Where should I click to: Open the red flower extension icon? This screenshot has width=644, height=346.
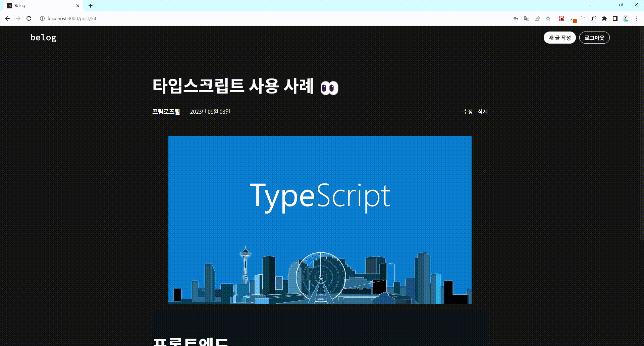(561, 18)
